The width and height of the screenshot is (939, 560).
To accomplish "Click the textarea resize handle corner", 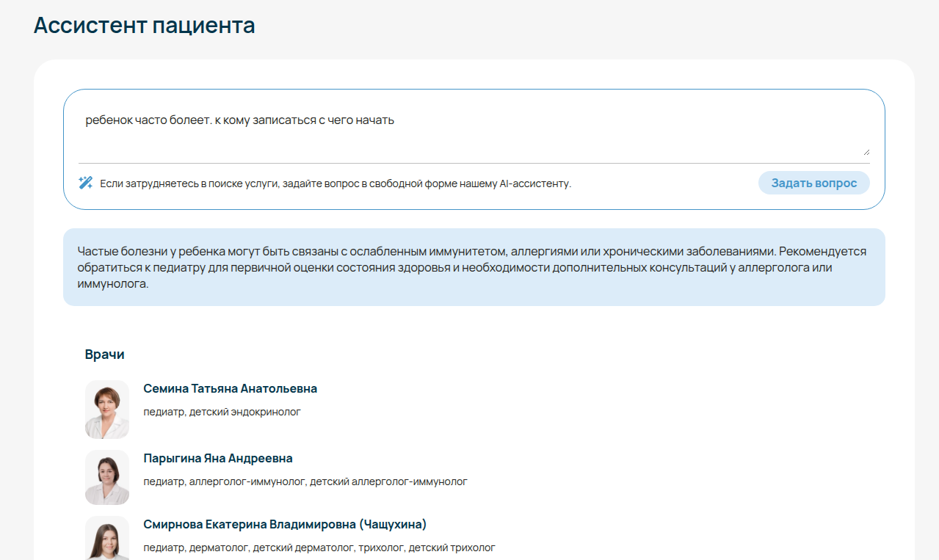I will [x=866, y=152].
